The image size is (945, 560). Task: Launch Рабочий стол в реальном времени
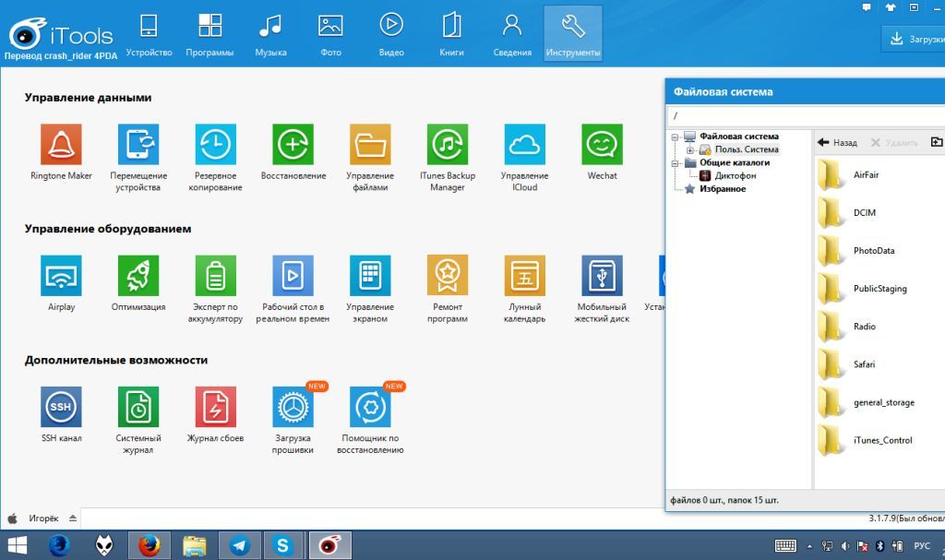click(x=293, y=276)
